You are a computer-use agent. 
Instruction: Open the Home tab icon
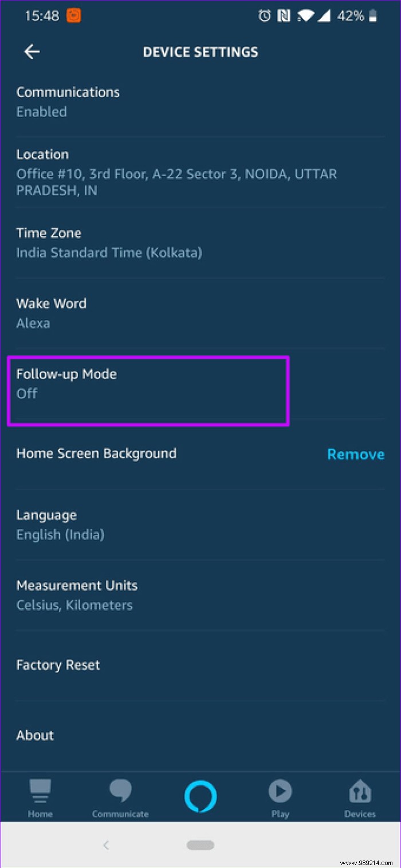click(x=40, y=792)
